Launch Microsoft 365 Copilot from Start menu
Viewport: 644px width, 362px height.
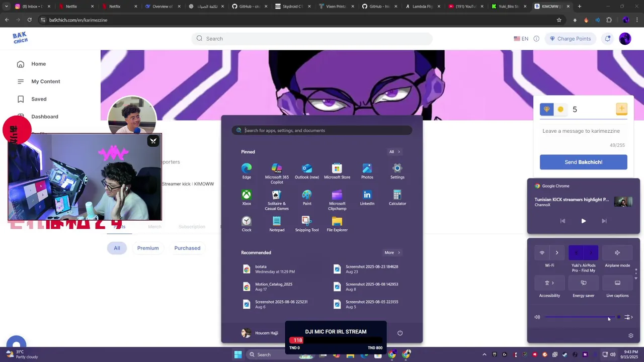tap(277, 173)
